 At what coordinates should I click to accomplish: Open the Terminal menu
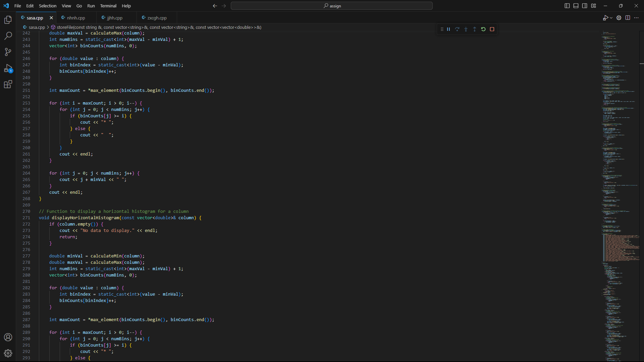point(108,6)
